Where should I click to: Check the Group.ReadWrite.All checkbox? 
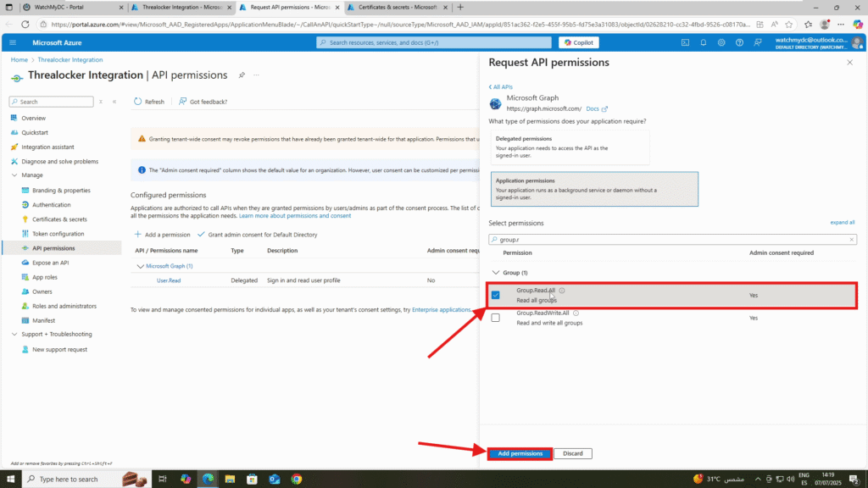(495, 319)
